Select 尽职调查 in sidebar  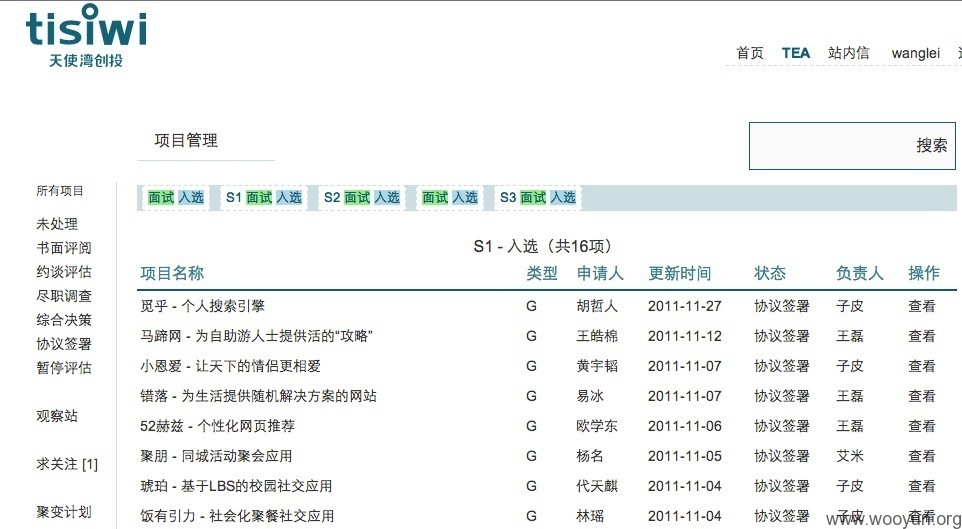tap(64, 296)
